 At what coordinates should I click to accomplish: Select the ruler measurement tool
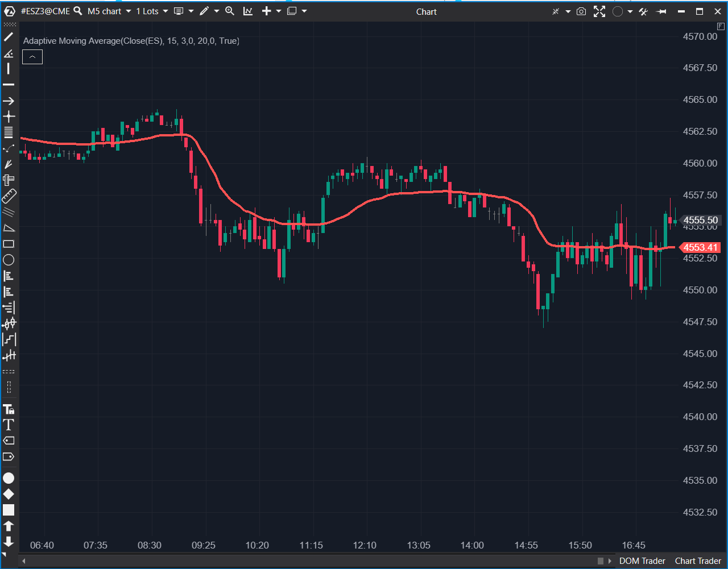pyautogui.click(x=9, y=197)
